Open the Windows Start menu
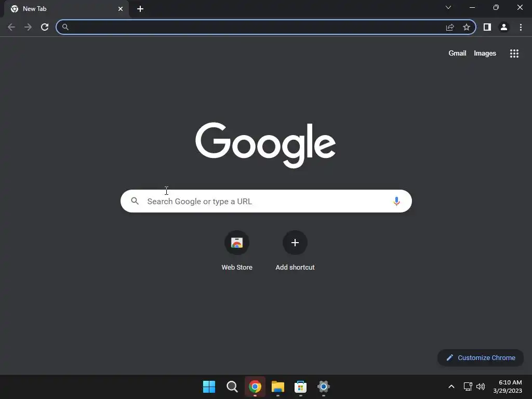532x399 pixels. coord(209,387)
